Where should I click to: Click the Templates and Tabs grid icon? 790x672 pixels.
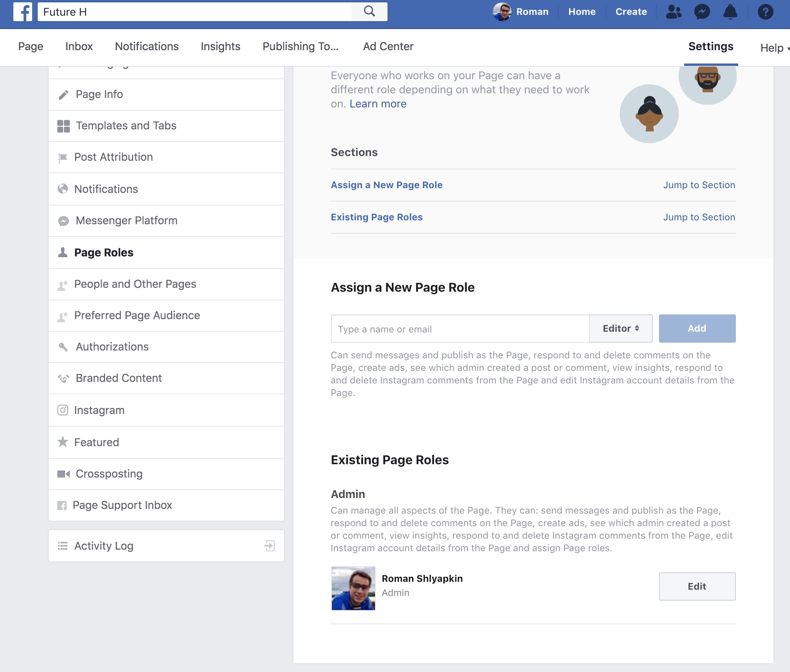click(63, 126)
